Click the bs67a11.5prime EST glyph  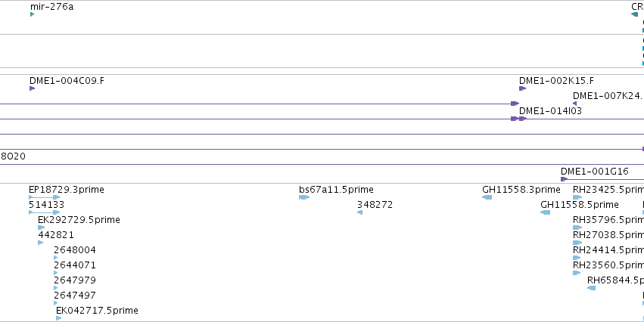[x=304, y=197]
